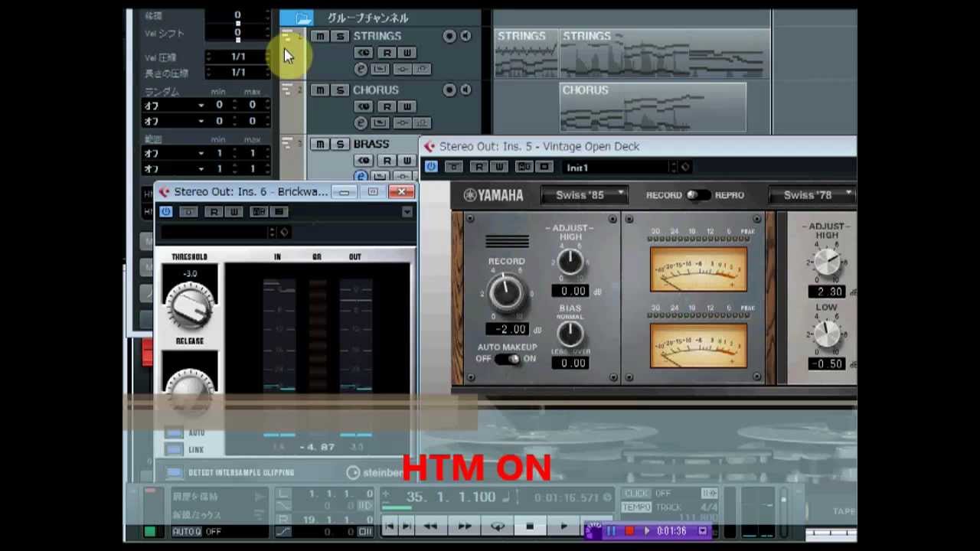Select the STRINGS second MIDI part
This screenshot has width=980, height=551.
(665, 52)
